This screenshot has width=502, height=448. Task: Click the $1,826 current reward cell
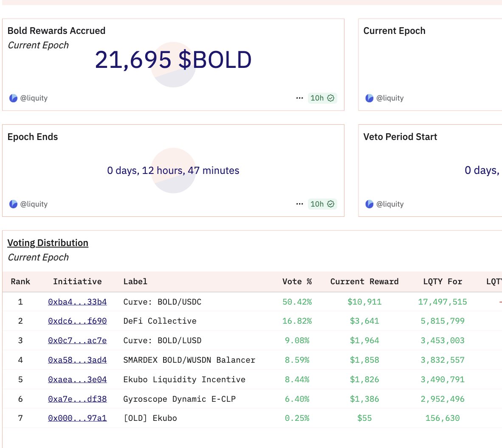pyautogui.click(x=364, y=379)
